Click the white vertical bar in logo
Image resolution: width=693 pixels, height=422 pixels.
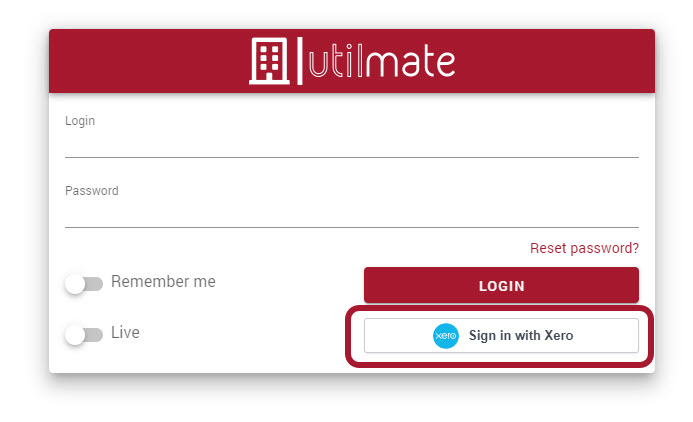(299, 62)
